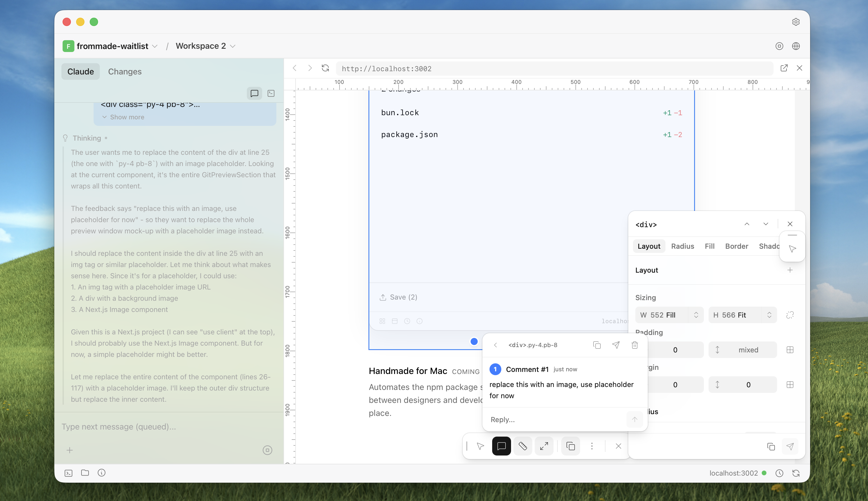868x501 pixels.
Task: Delete Comment #1 with trash icon
Action: click(x=634, y=345)
